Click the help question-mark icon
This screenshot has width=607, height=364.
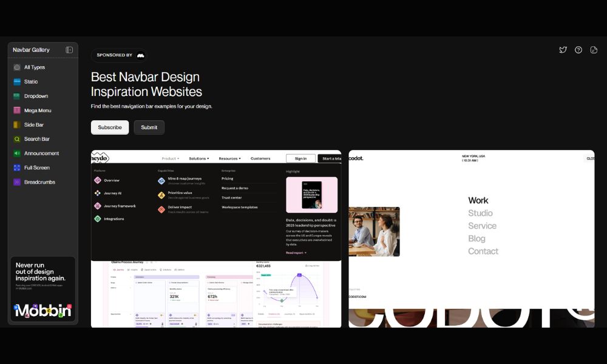[578, 50]
